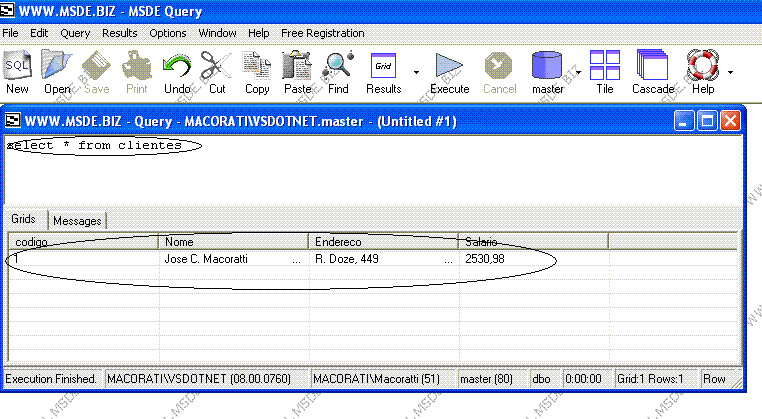Expand the Results mode dropdown arrow
762x419 pixels.
[416, 73]
